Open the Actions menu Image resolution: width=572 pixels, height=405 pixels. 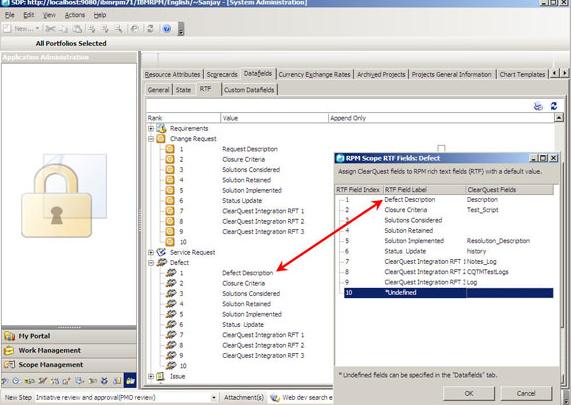[75, 15]
